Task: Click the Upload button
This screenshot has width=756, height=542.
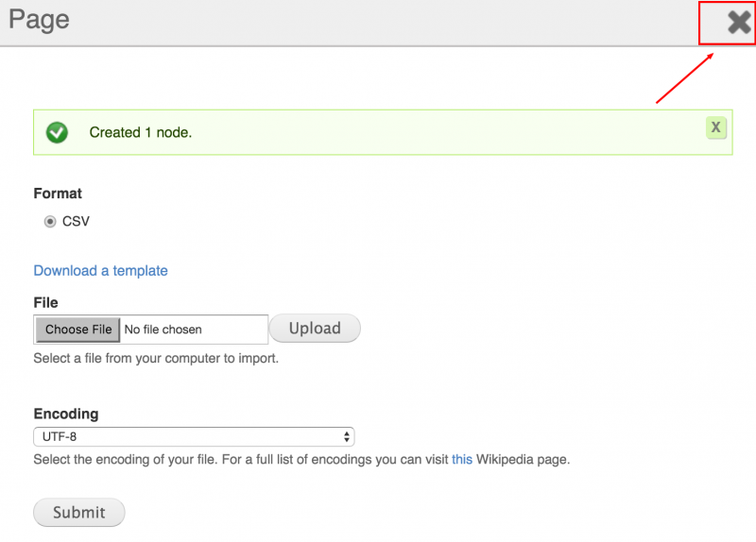Action: coord(315,329)
